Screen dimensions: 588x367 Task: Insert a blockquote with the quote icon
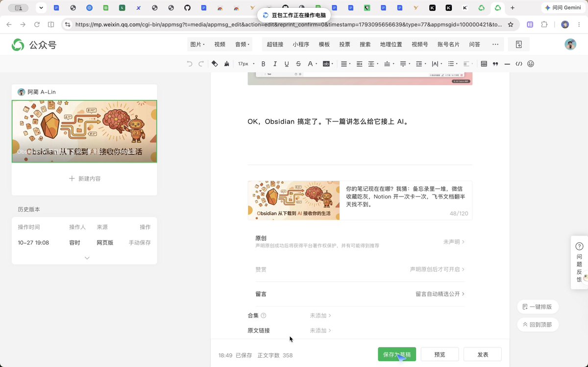click(495, 64)
